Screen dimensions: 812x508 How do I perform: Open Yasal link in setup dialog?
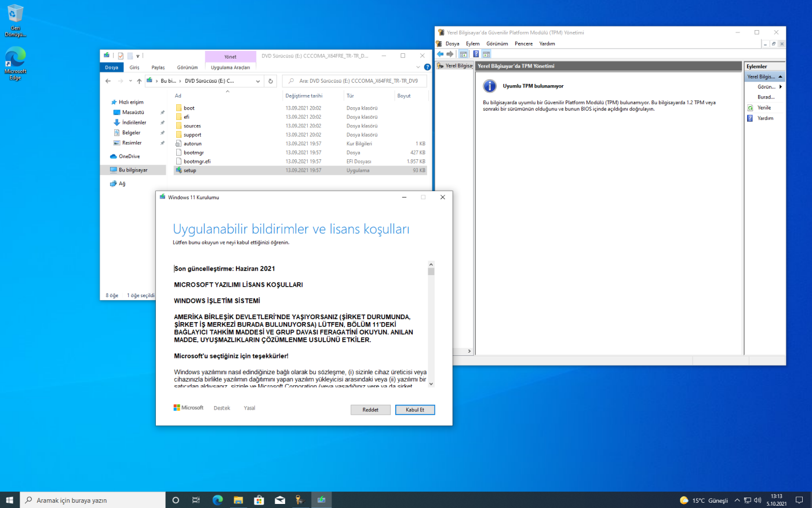tap(250, 408)
